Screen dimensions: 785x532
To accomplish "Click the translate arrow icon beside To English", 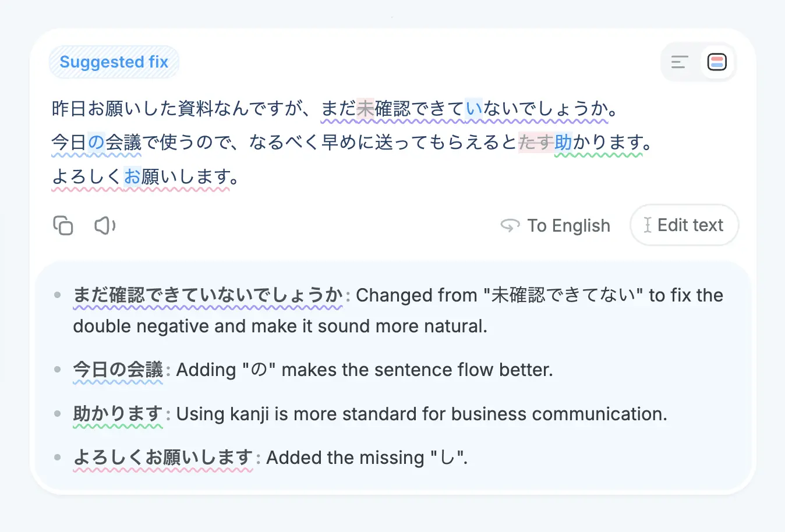I will (x=510, y=225).
